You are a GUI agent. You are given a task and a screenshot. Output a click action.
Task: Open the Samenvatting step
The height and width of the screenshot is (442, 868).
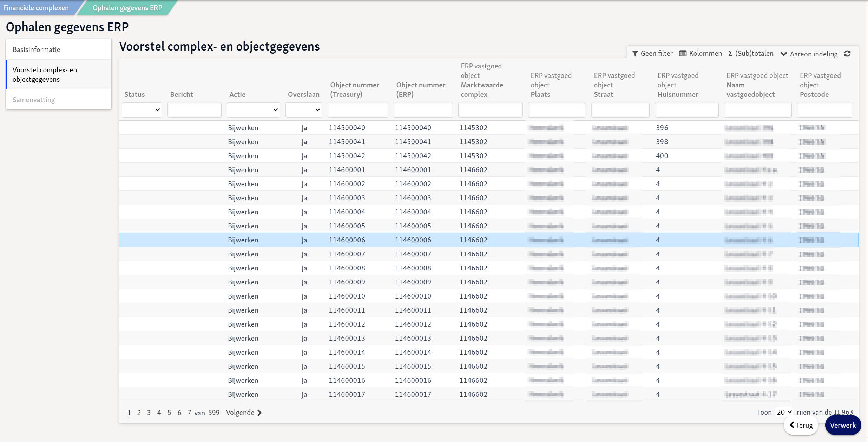[59, 100]
